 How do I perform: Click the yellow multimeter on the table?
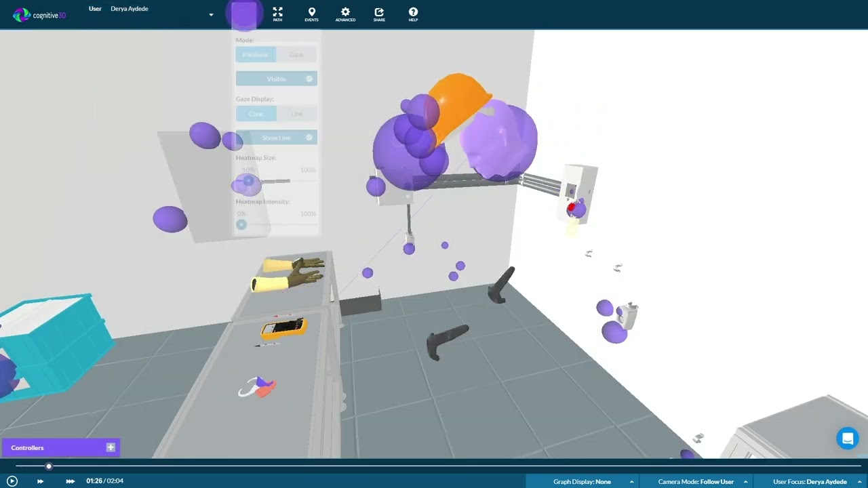(283, 328)
